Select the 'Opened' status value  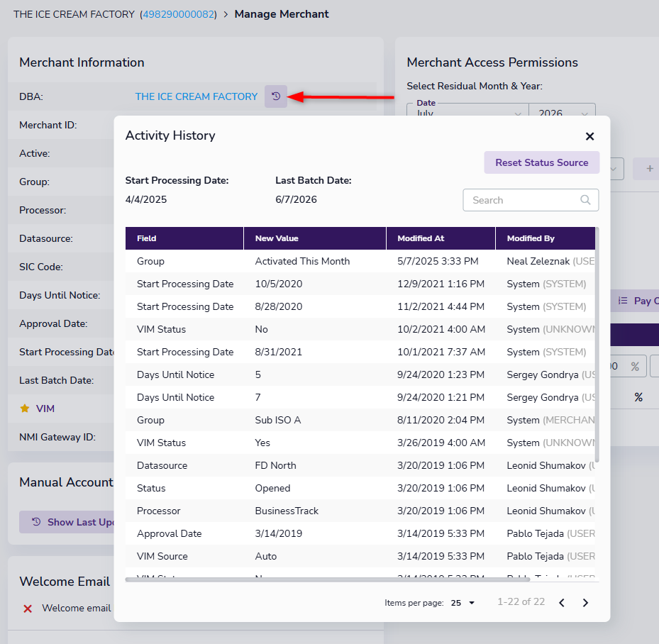point(272,488)
